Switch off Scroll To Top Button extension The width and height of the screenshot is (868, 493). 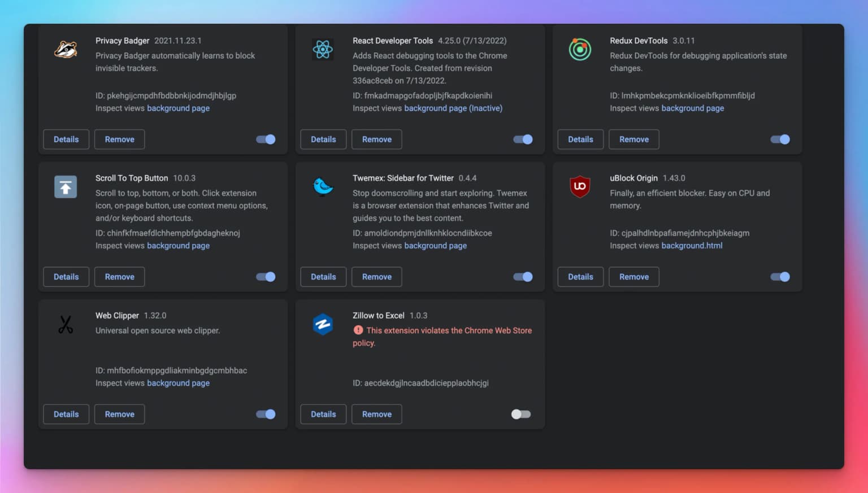tap(266, 277)
